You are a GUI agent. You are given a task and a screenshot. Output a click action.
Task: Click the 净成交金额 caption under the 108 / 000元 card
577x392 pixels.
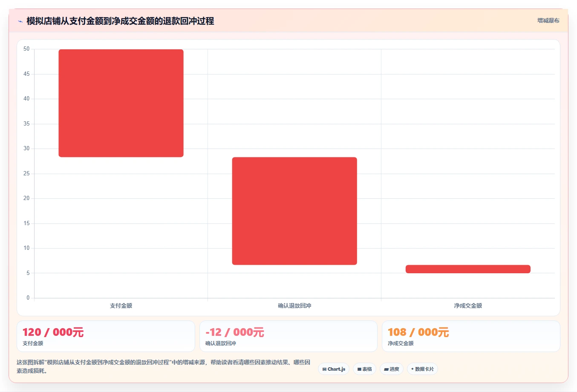(401, 343)
